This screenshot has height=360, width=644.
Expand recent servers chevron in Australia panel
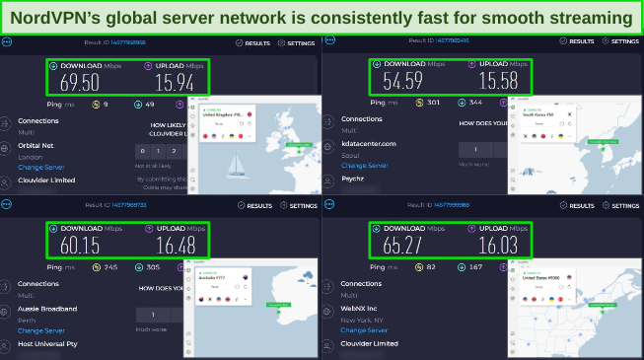246,299
